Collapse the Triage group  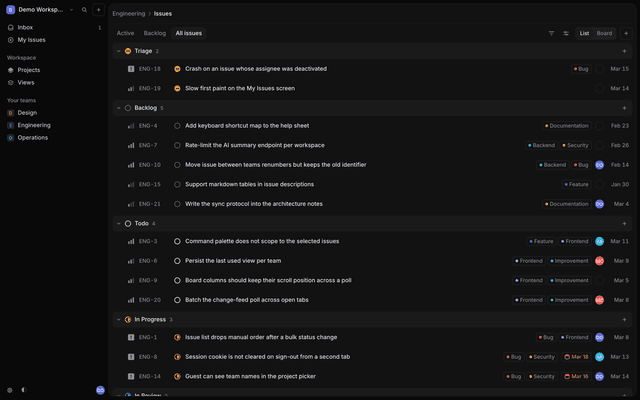[x=118, y=51]
